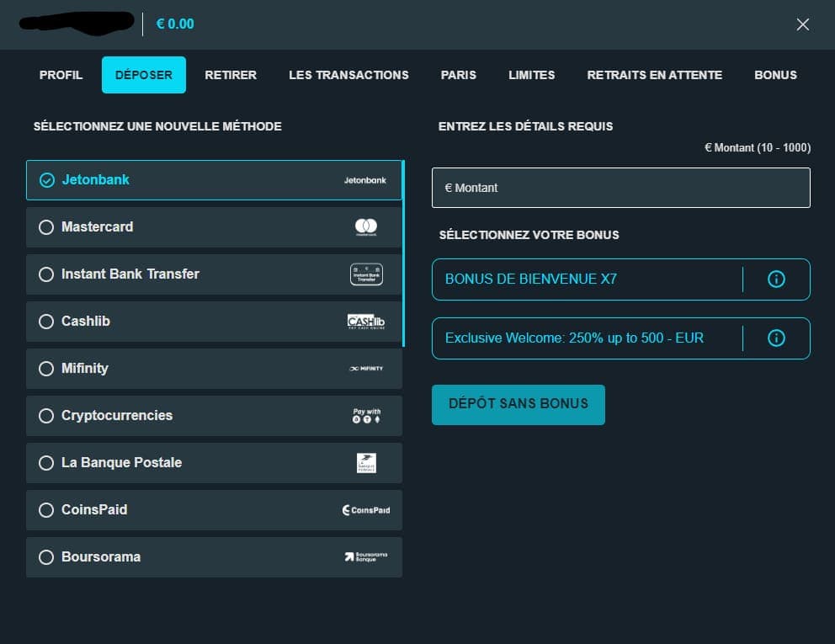The width and height of the screenshot is (835, 644).
Task: Open Retraits en attente tab
Action: tap(655, 75)
